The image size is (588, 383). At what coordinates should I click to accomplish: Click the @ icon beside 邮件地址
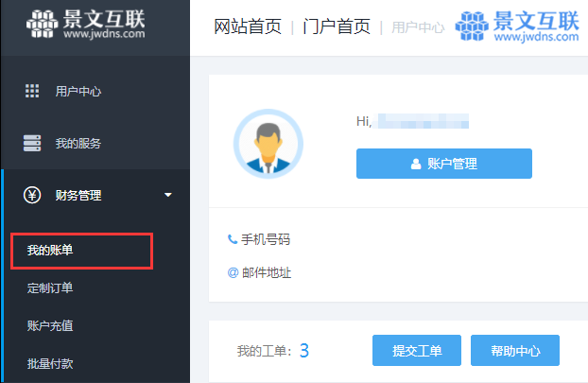pos(233,272)
